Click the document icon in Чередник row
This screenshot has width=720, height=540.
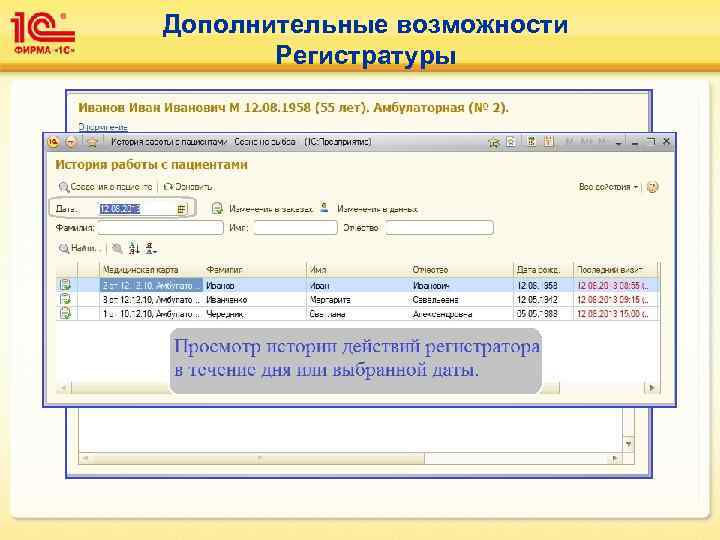(65, 314)
